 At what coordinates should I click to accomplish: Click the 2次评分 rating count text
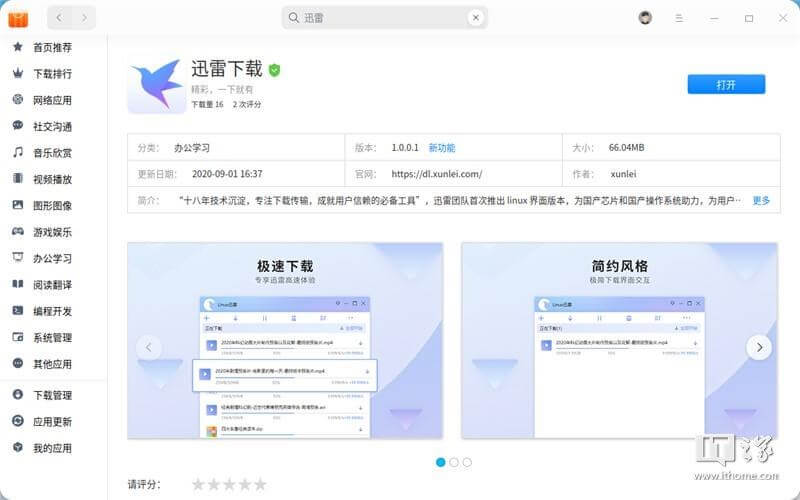247,104
